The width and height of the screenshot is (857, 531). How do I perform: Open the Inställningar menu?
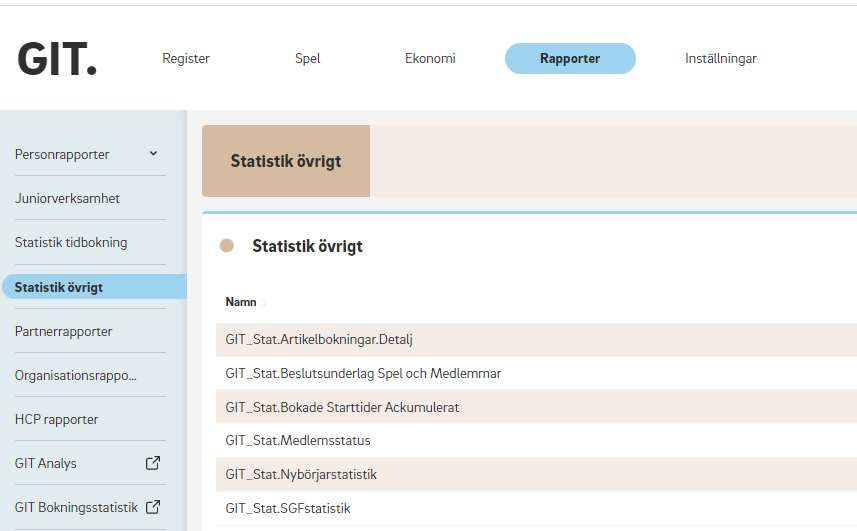pos(721,58)
